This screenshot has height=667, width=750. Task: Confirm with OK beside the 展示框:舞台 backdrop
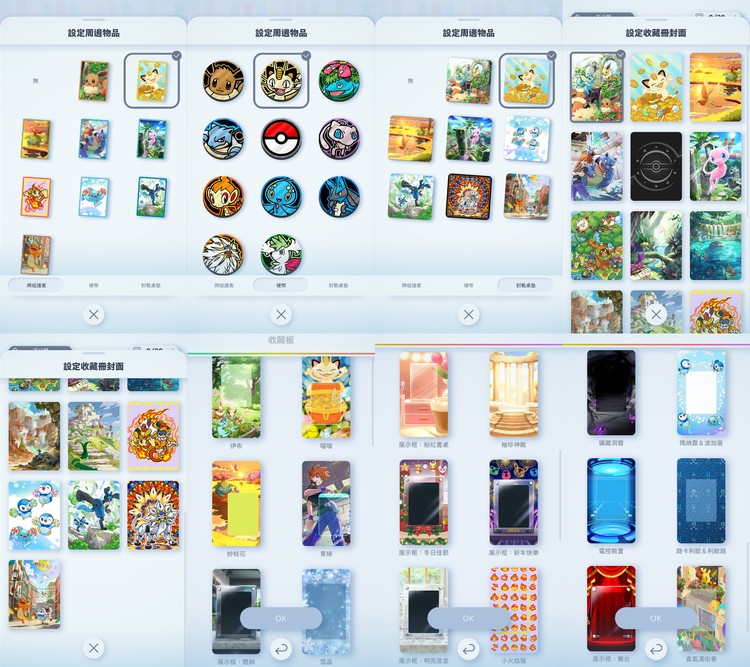[656, 618]
